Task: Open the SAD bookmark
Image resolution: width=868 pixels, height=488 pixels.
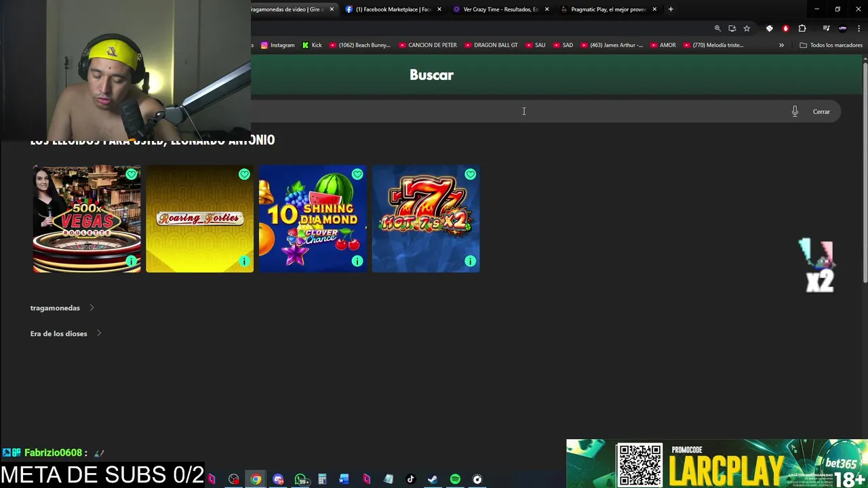Action: (x=563, y=45)
